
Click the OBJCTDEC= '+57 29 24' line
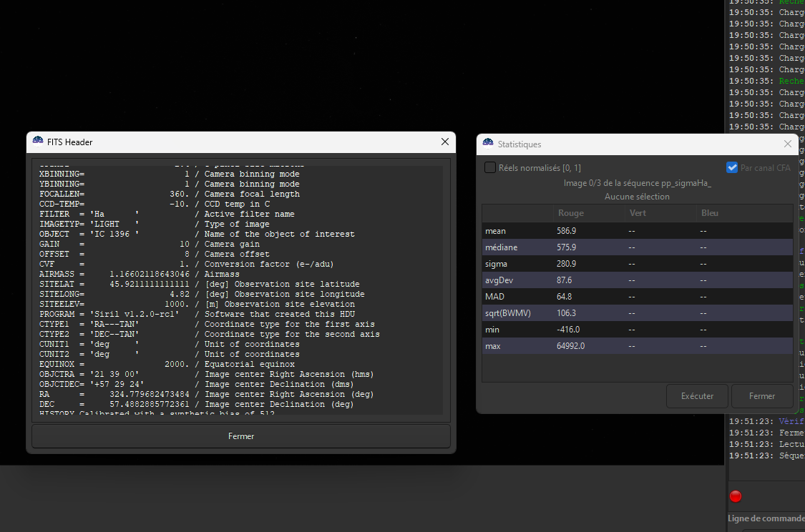pyautogui.click(x=197, y=384)
